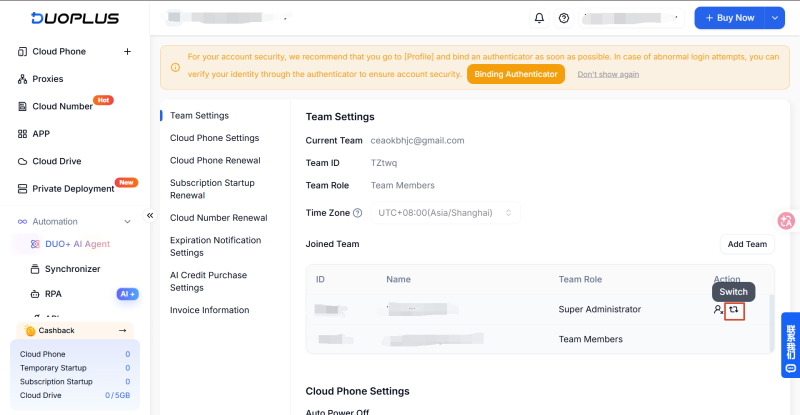
Task: Open the Synchronizer tool
Action: pos(72,269)
